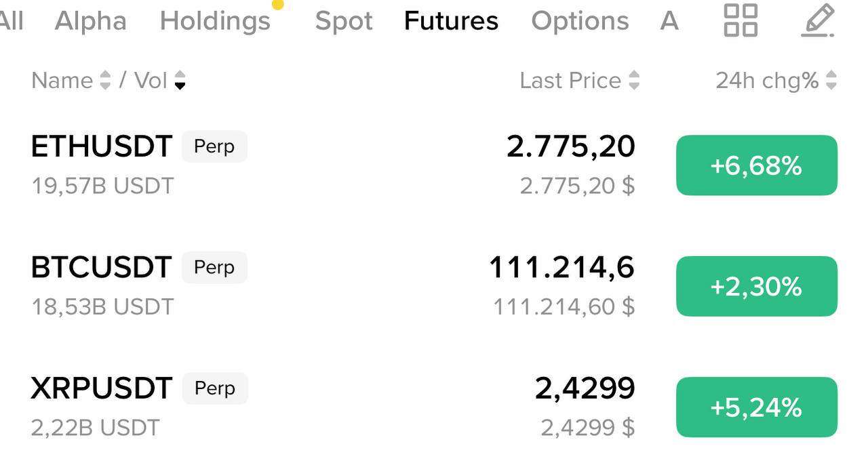Sort by Last Price arrows

coord(634,81)
